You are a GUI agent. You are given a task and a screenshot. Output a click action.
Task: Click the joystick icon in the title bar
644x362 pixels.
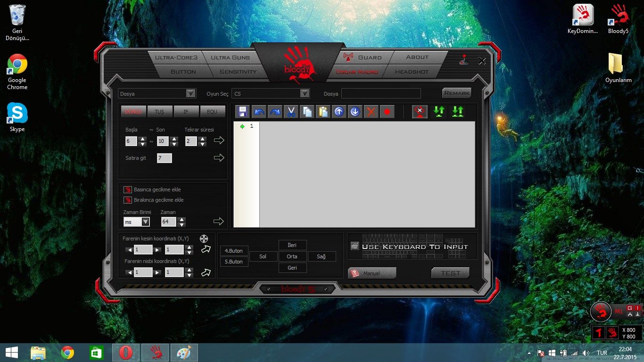point(464,60)
